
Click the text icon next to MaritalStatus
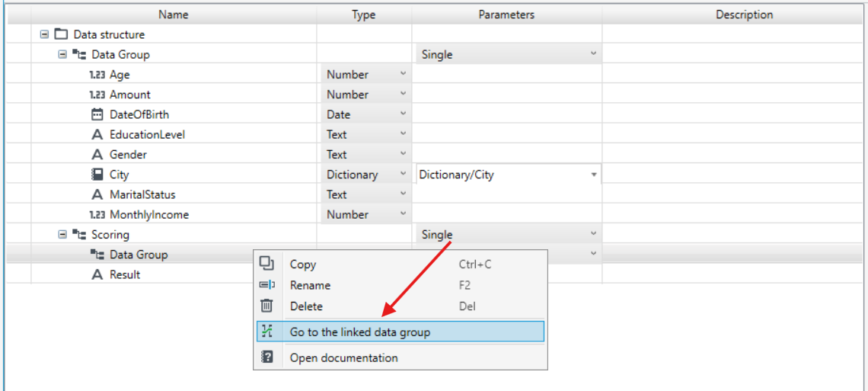click(x=97, y=194)
